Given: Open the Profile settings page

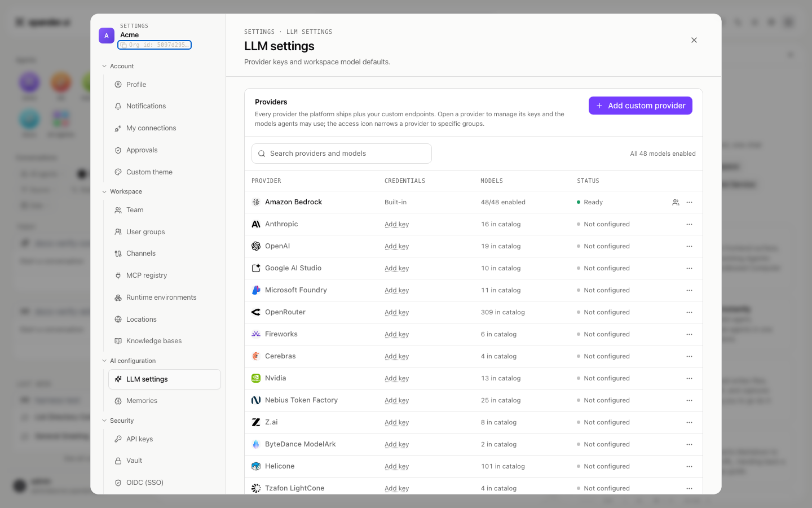Looking at the screenshot, I should coord(165,85).
